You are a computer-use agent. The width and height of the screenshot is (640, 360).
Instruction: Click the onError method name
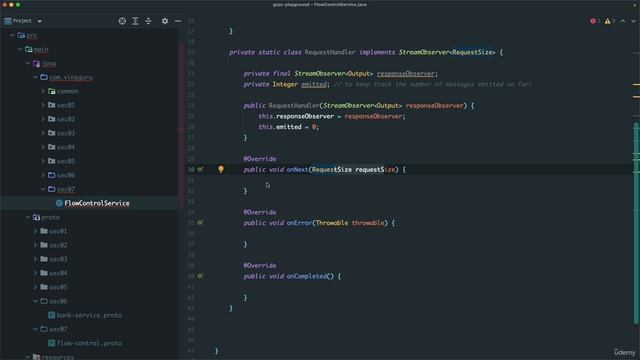point(299,223)
